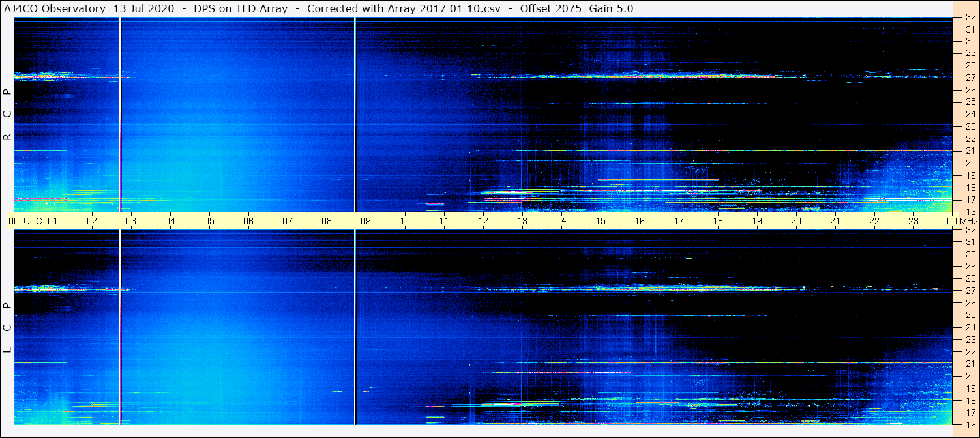Select the 16 hour marker on UTC axis
The height and width of the screenshot is (438, 980).
point(640,221)
